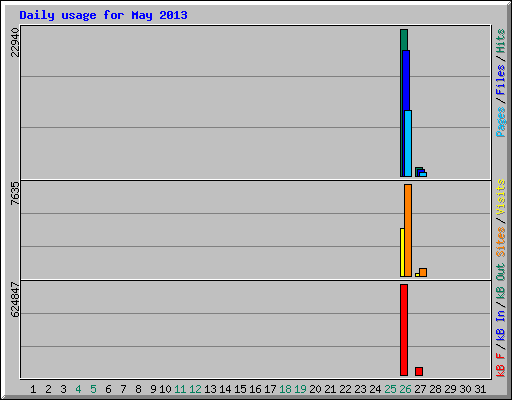The height and width of the screenshot is (400, 512).
Task: Select the small red kB bar for day 27
Action: coord(419,371)
